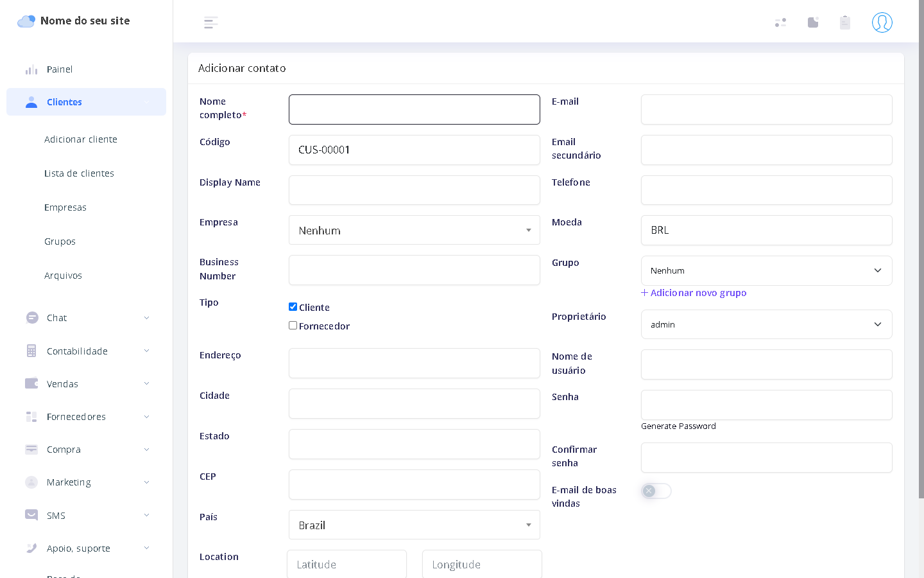The width and height of the screenshot is (924, 578).
Task: Select Empresas in the sidebar submenu
Action: pos(65,207)
